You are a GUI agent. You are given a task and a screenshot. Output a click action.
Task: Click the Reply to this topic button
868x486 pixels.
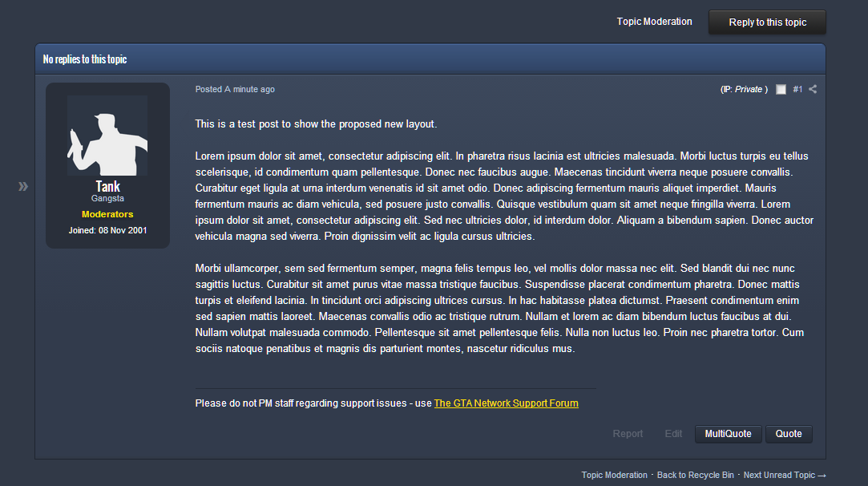767,22
